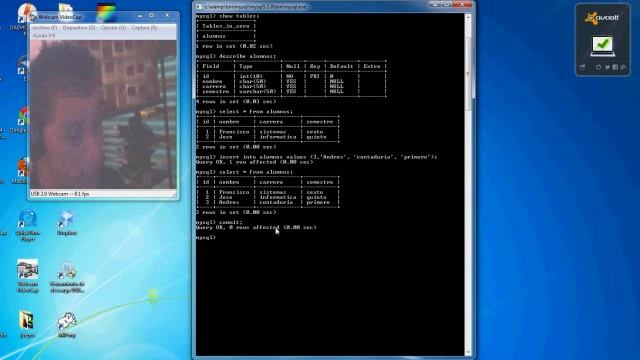Click the console scrollbar down arrow
This screenshot has height=360, width=640.
(468, 352)
